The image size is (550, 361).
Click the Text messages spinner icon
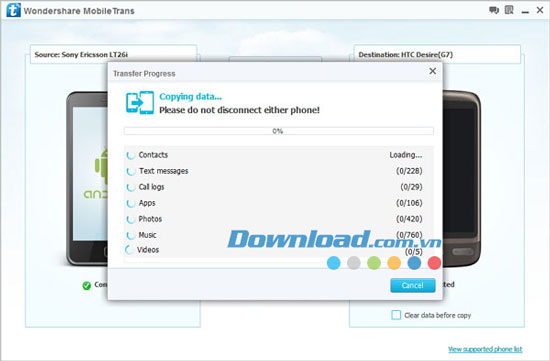[131, 171]
